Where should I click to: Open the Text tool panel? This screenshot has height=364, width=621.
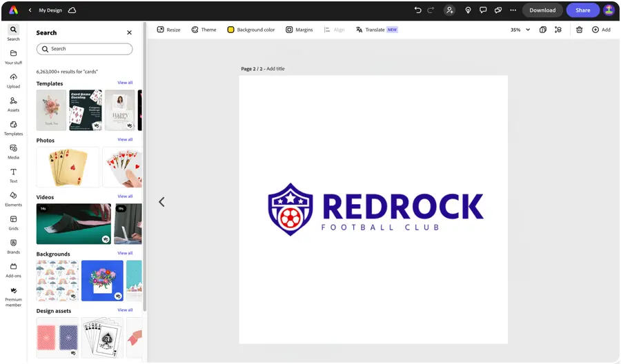point(13,174)
